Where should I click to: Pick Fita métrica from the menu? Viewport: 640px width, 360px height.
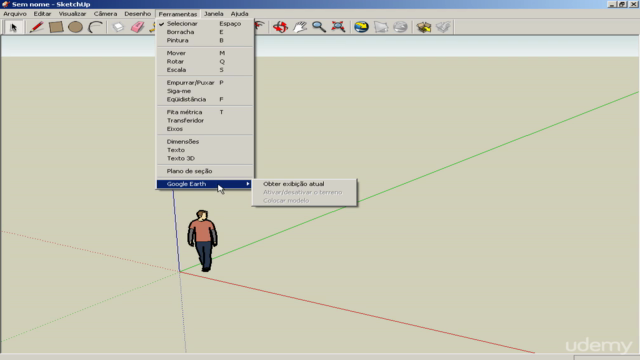point(205,112)
